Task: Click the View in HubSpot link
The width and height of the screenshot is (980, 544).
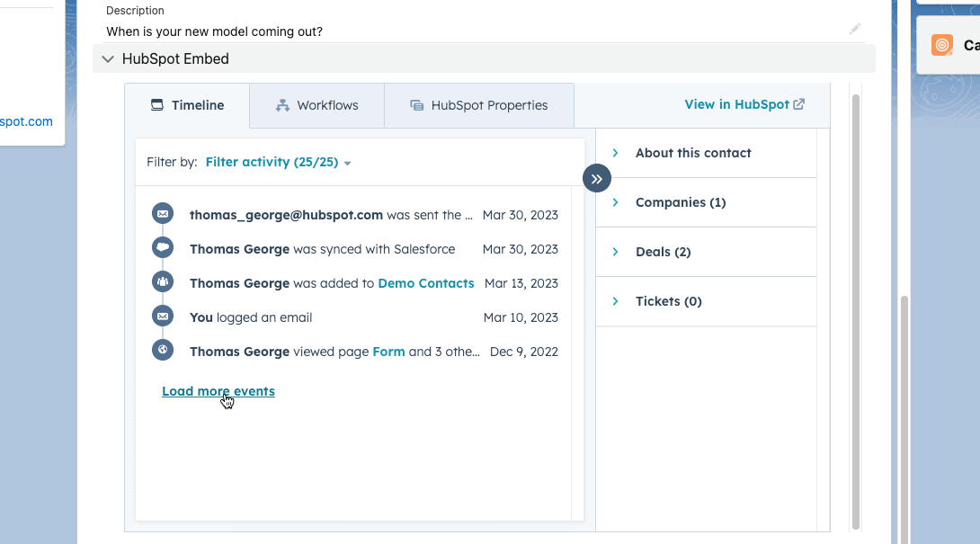Action: tap(744, 104)
